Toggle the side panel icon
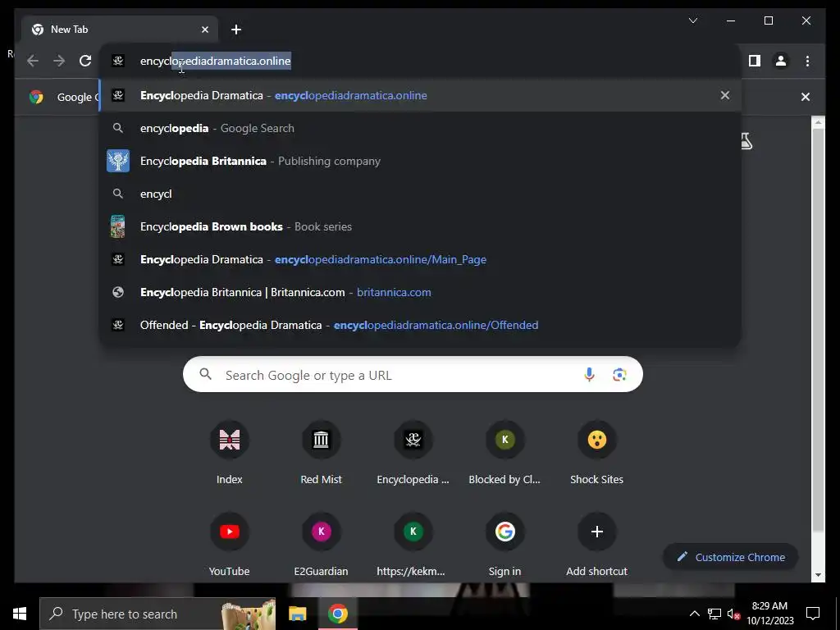Viewport: 840px width, 630px height. pos(755,61)
